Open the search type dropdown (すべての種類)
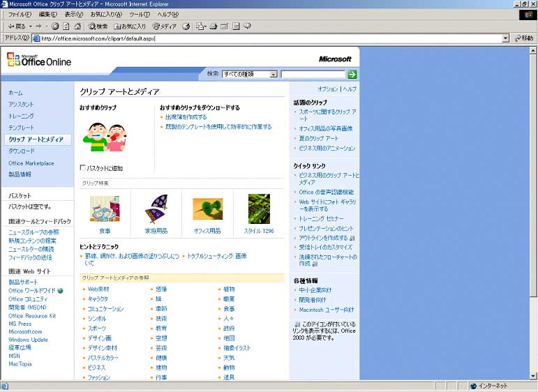538x392 pixels. (250, 74)
